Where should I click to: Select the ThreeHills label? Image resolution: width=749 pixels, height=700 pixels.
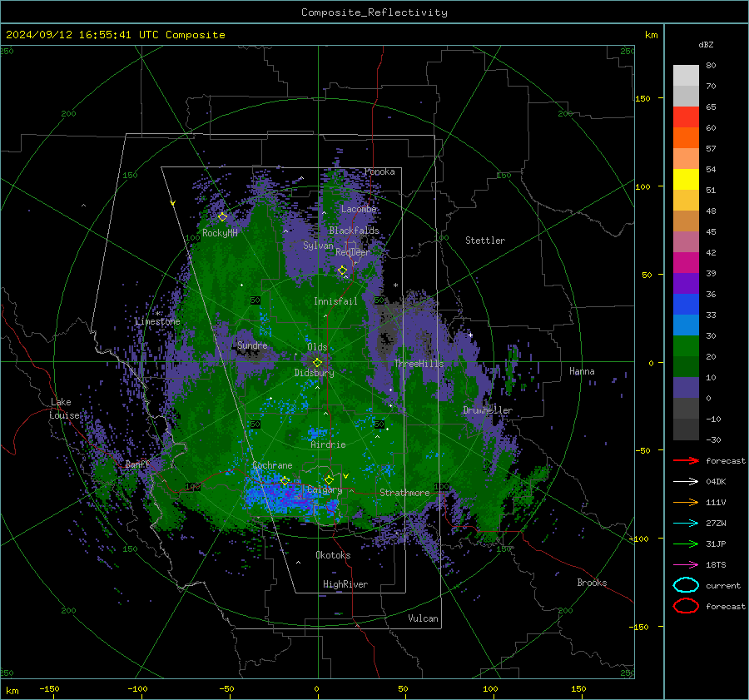419,364
